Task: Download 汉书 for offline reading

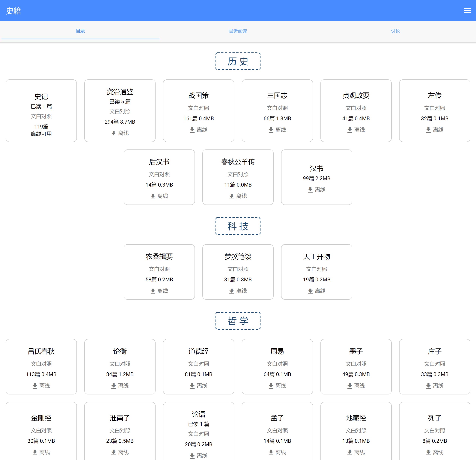Action: (x=310, y=190)
